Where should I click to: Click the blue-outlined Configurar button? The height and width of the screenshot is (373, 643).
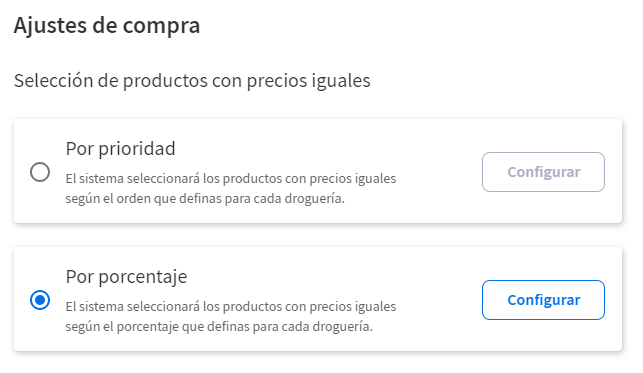(543, 300)
